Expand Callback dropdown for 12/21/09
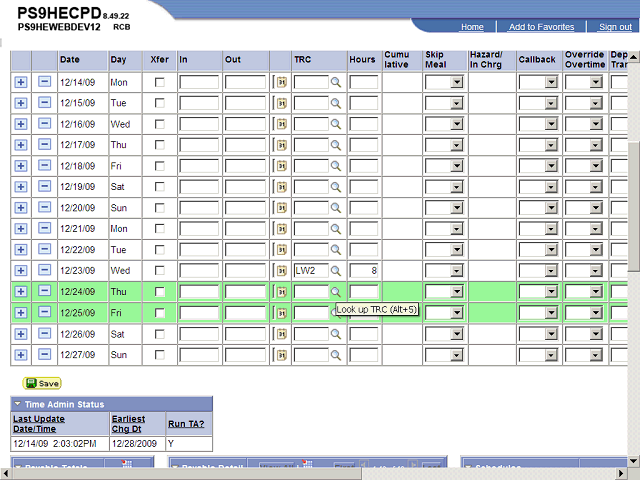This screenshot has height=480, width=640. (537, 229)
